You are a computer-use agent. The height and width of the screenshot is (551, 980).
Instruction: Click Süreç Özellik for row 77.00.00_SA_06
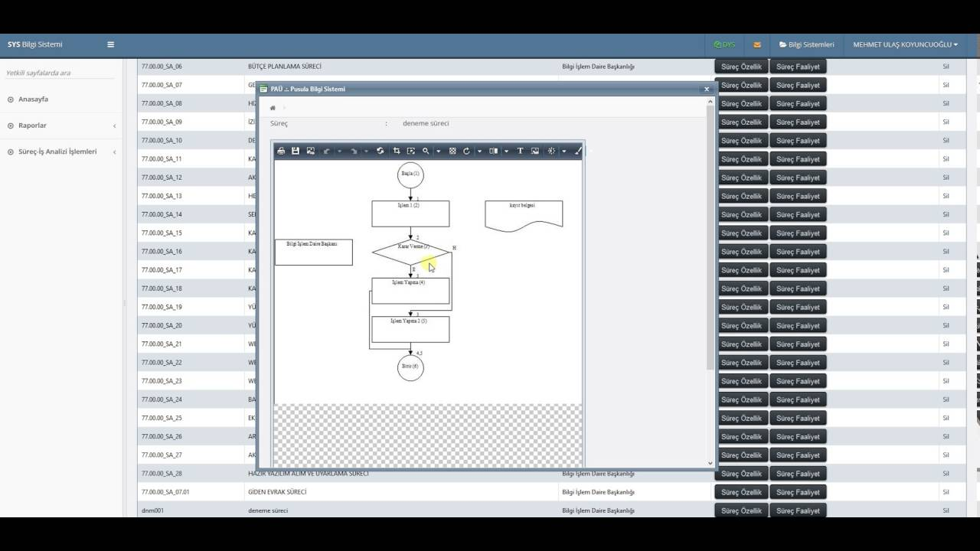pos(741,67)
